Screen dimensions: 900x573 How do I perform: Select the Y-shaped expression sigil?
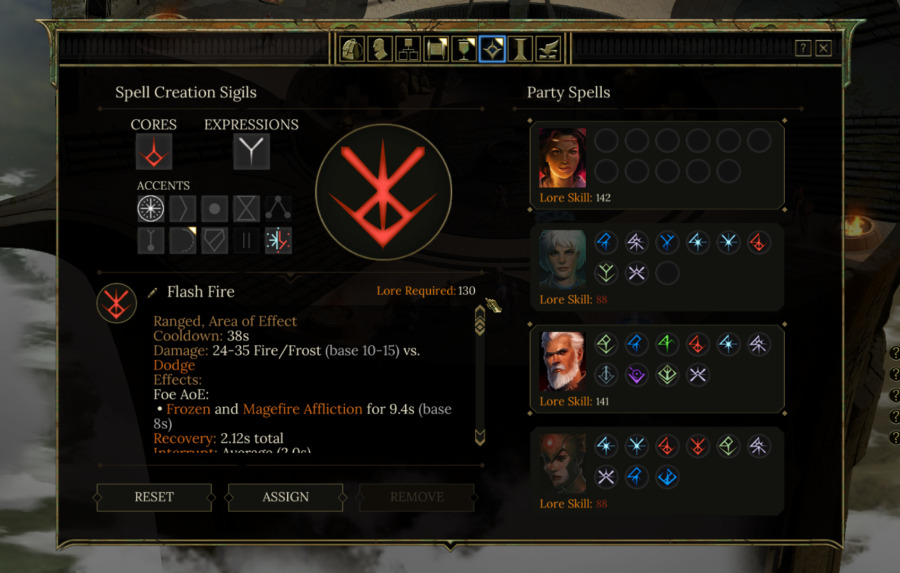[251, 152]
